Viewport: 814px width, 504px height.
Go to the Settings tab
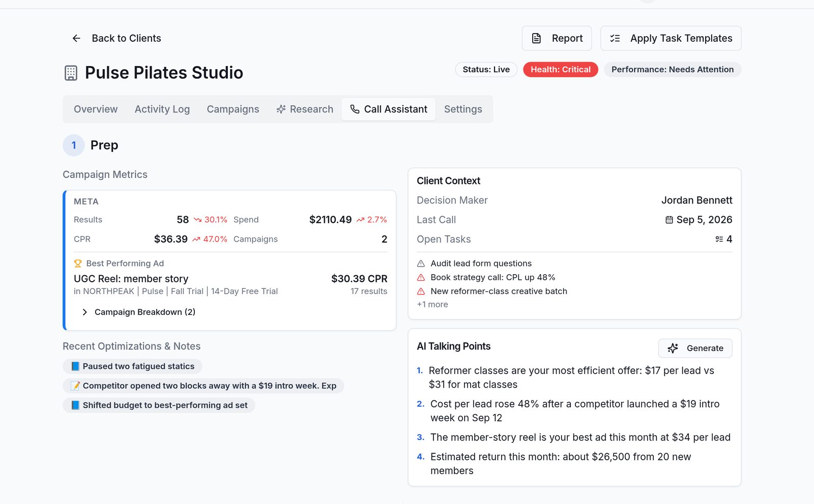tap(463, 109)
